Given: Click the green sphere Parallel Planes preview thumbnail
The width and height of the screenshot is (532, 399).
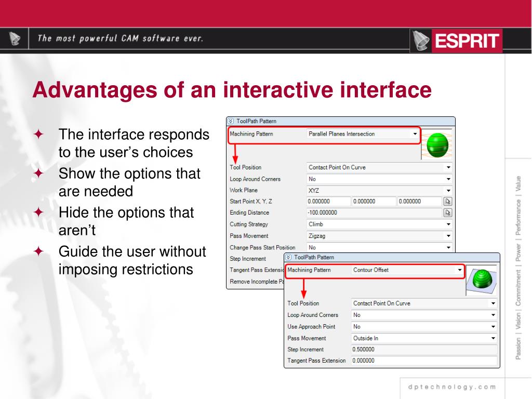Looking at the screenshot, I should (437, 145).
